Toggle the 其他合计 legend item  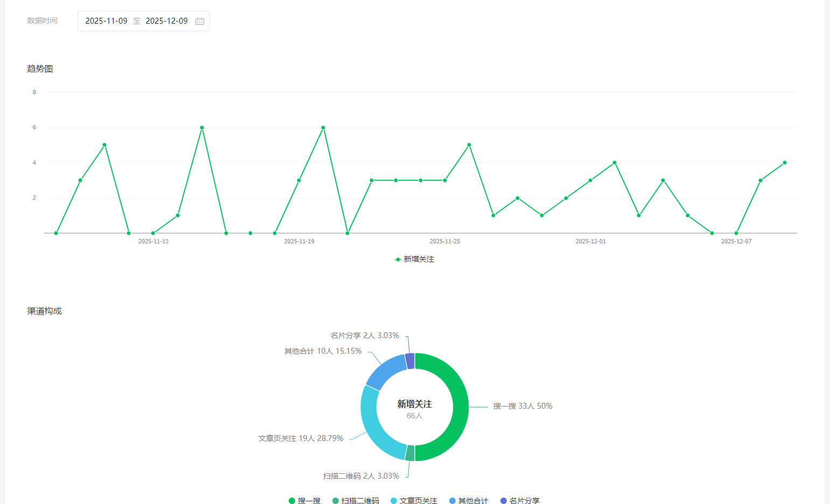point(469,501)
